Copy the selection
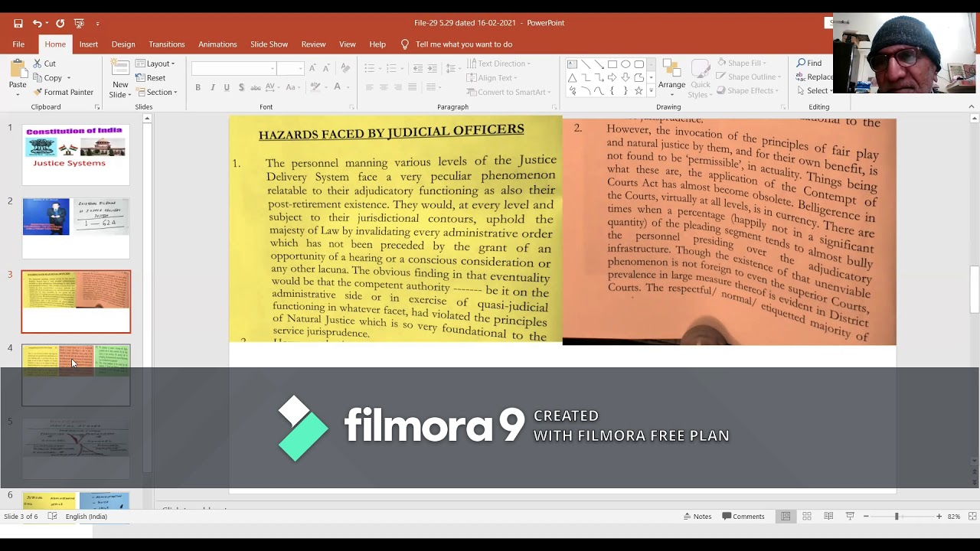 (x=47, y=78)
